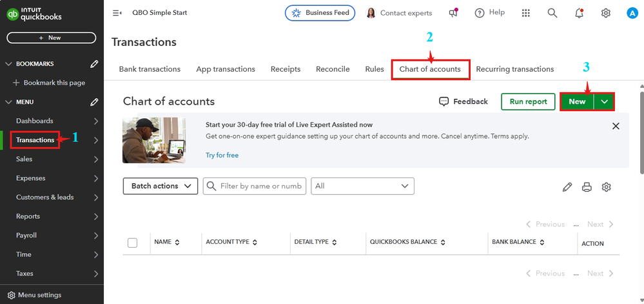Open the Recurring transactions tab

pyautogui.click(x=514, y=69)
